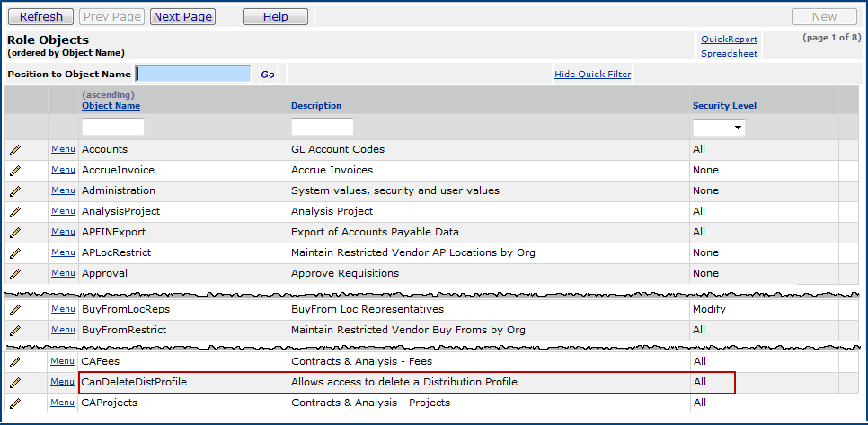Sort by Object Name column header
Image resolution: width=868 pixels, height=425 pixels.
(x=111, y=106)
